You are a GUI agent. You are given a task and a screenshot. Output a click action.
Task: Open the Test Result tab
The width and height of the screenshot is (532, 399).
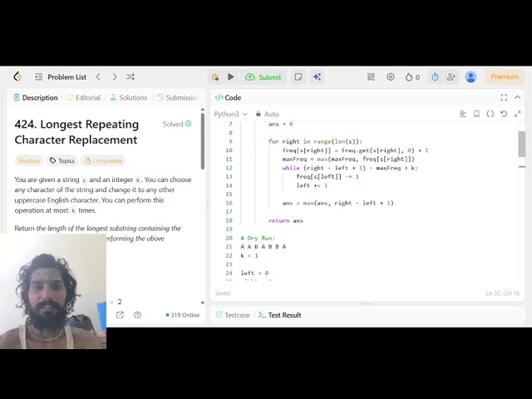(280, 315)
